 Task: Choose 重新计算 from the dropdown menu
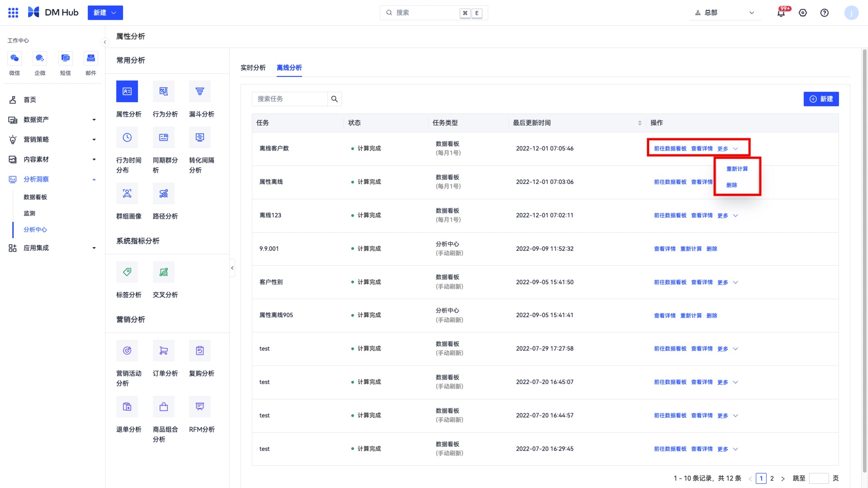(x=737, y=169)
